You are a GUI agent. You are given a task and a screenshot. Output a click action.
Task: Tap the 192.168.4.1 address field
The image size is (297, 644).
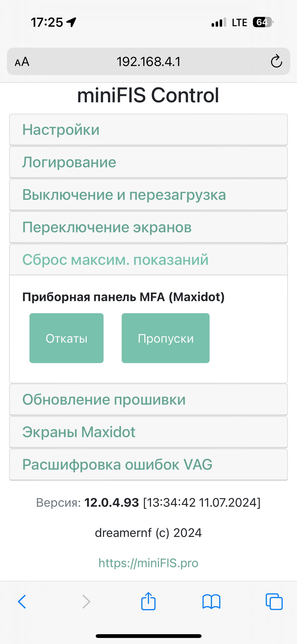[148, 61]
